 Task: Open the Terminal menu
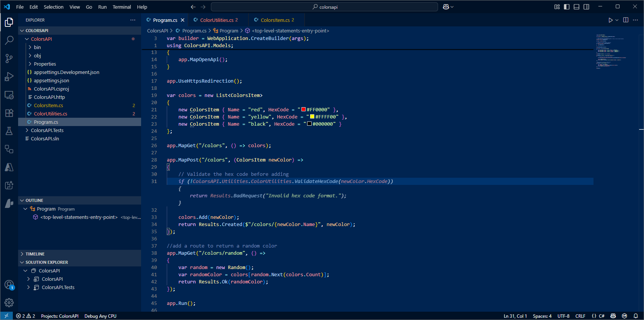pyautogui.click(x=121, y=7)
